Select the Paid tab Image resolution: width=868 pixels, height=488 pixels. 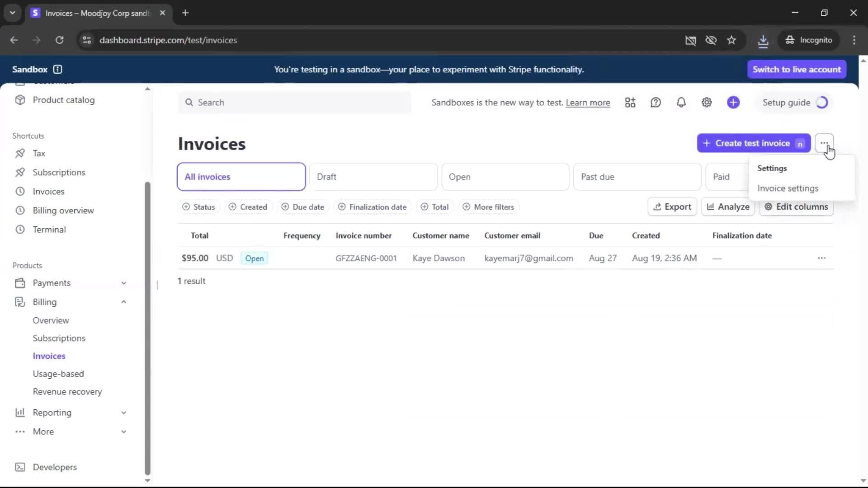[726, 177]
